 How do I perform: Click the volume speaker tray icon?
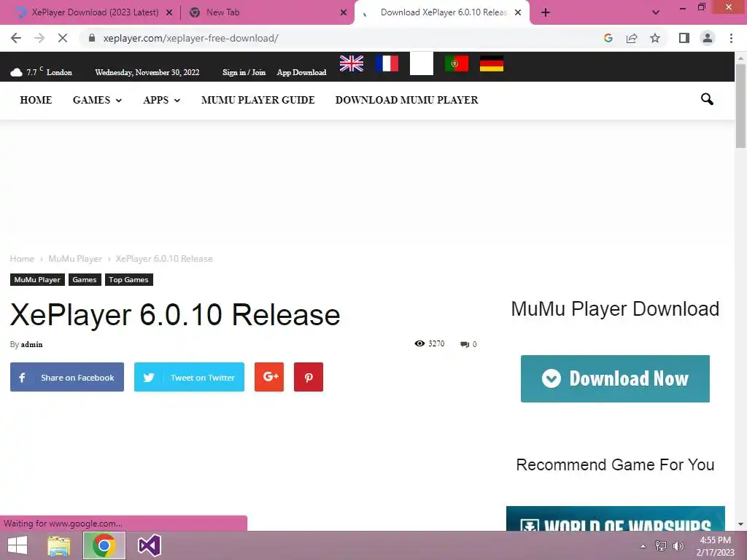(x=678, y=546)
